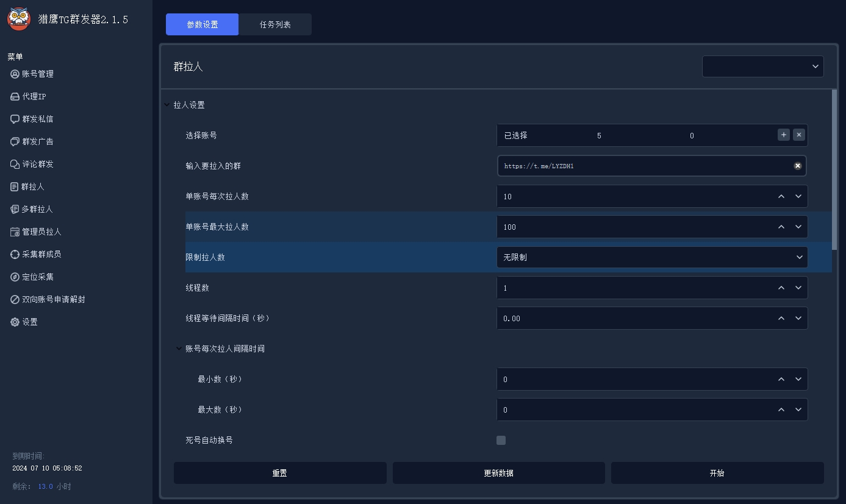Click the 重置 button
This screenshot has height=504, width=846.
click(x=280, y=473)
